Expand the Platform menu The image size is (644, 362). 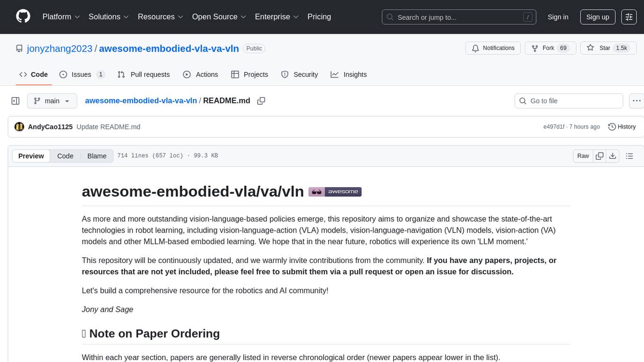click(x=61, y=17)
